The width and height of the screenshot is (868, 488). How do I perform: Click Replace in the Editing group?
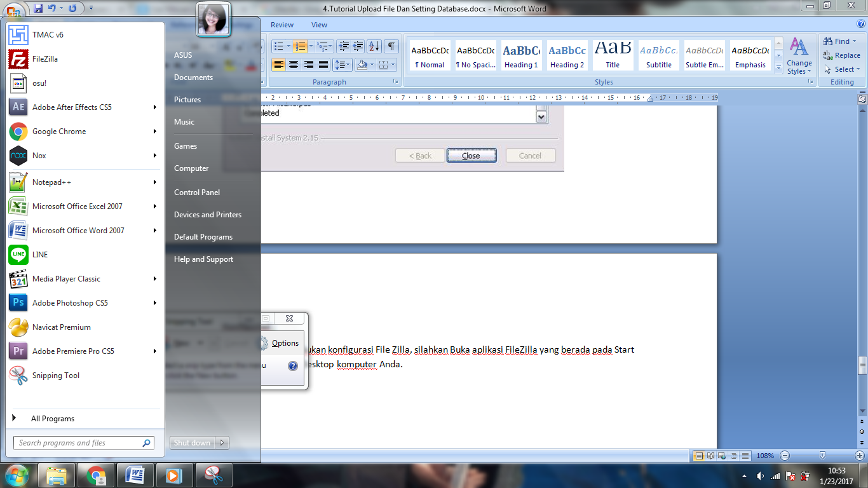tap(842, 55)
